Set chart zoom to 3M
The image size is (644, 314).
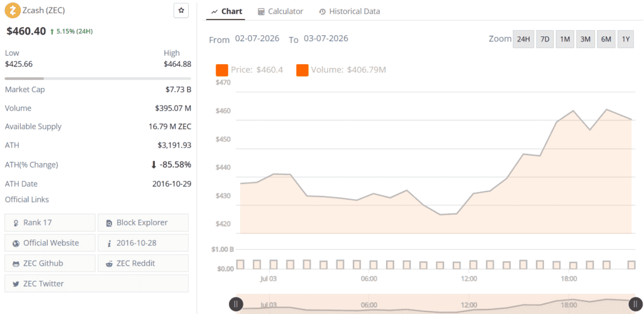[x=586, y=40]
